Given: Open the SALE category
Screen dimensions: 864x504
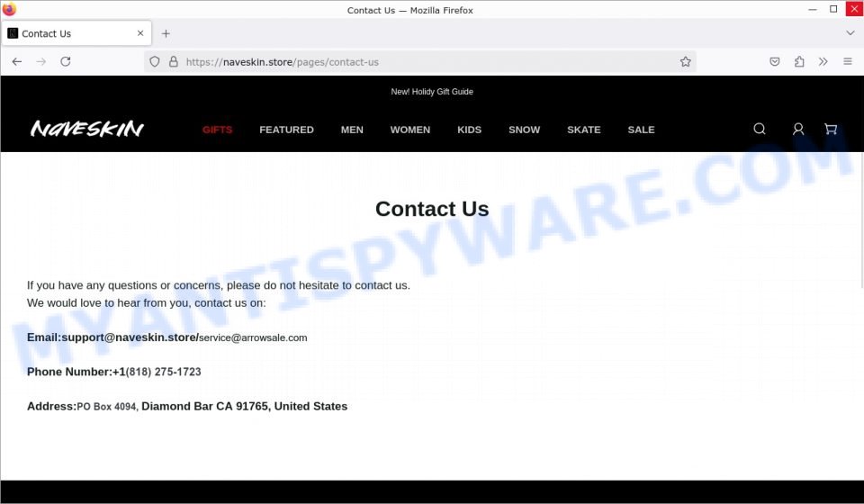Looking at the screenshot, I should point(641,130).
